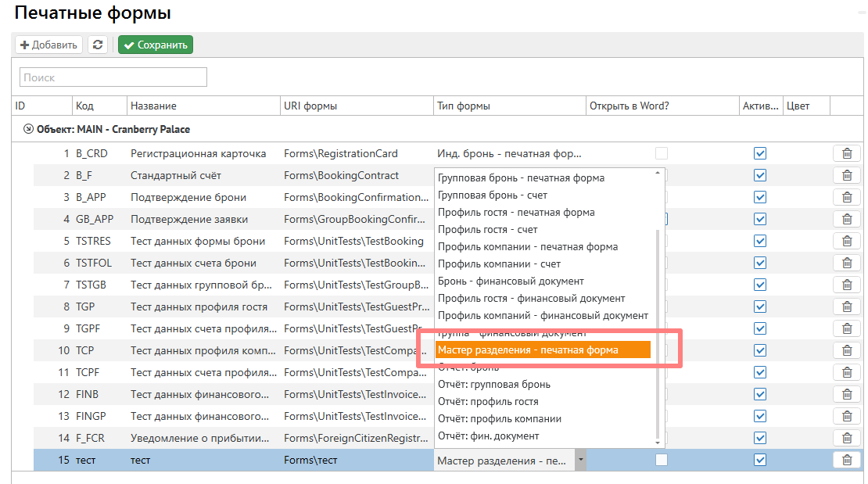Remove the TSTRES row using trash icon
This screenshot has width=868, height=484.
(846, 242)
